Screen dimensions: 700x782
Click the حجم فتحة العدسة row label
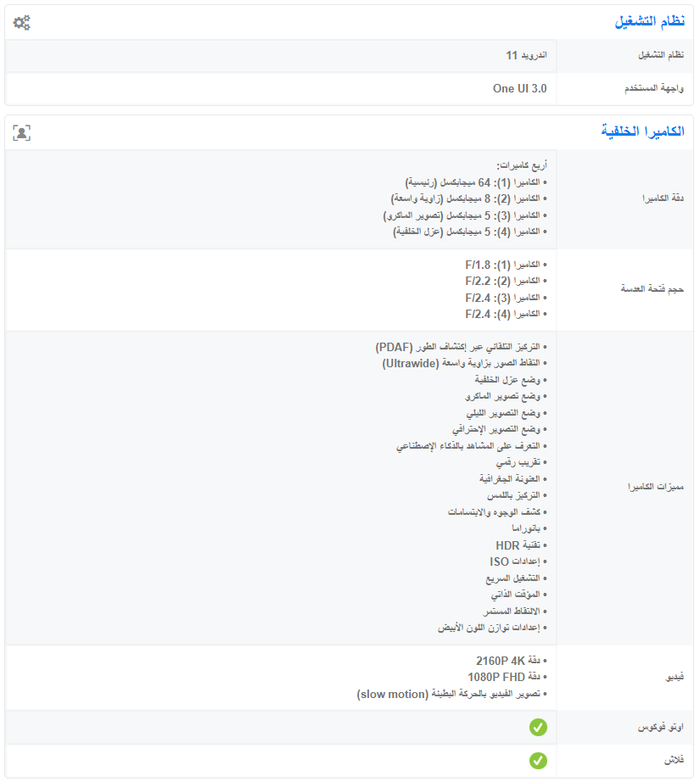tap(652, 289)
